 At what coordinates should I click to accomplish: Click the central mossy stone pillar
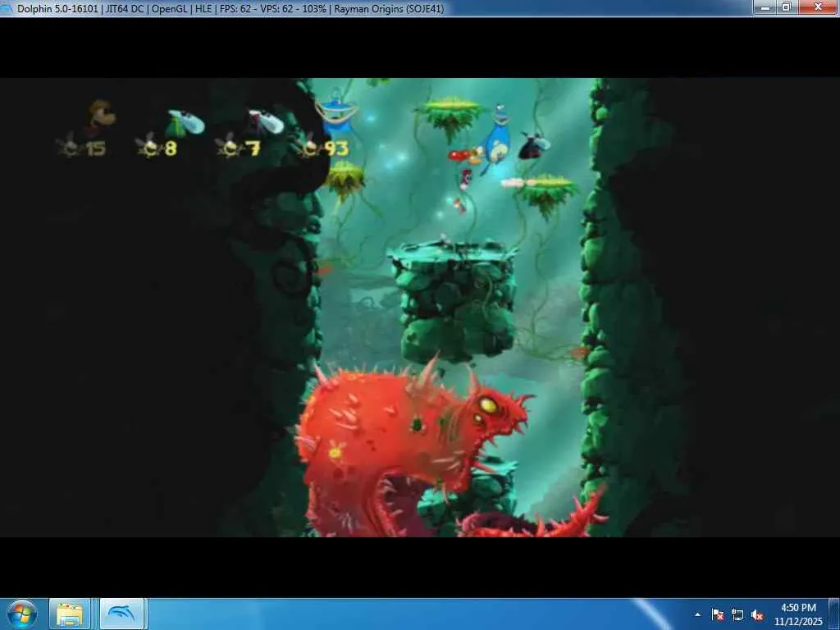(454, 301)
